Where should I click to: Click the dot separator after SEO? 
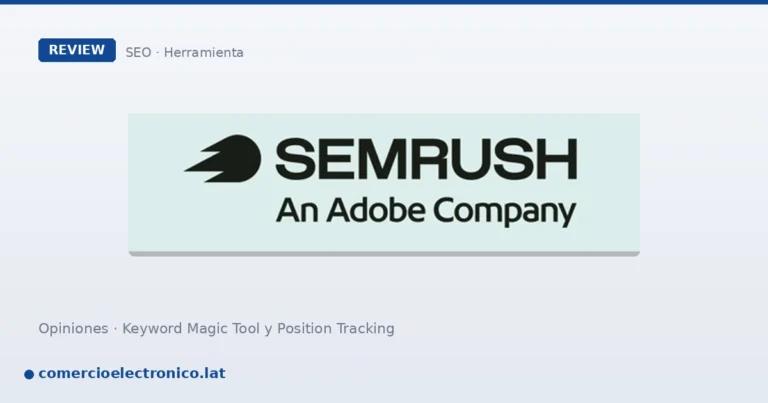click(x=158, y=52)
